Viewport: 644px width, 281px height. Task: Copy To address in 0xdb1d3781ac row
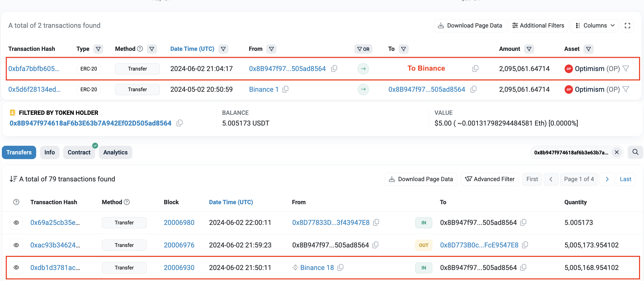point(523,267)
